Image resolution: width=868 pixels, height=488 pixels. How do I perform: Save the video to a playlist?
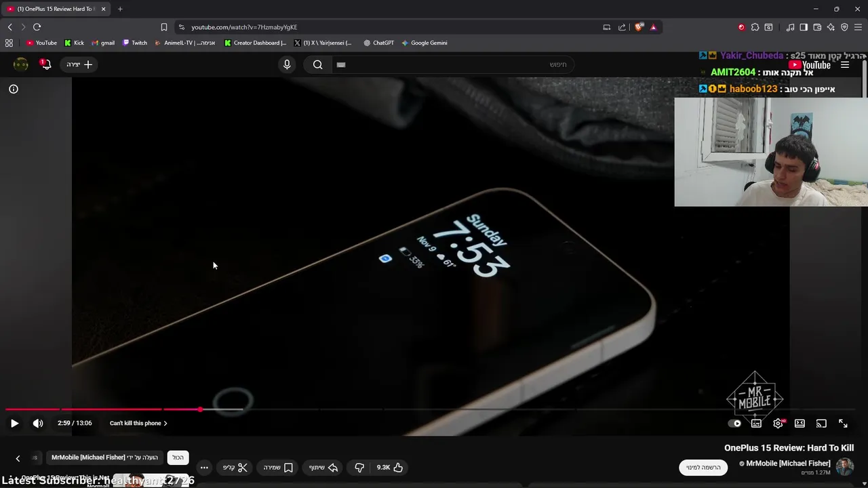click(278, 468)
